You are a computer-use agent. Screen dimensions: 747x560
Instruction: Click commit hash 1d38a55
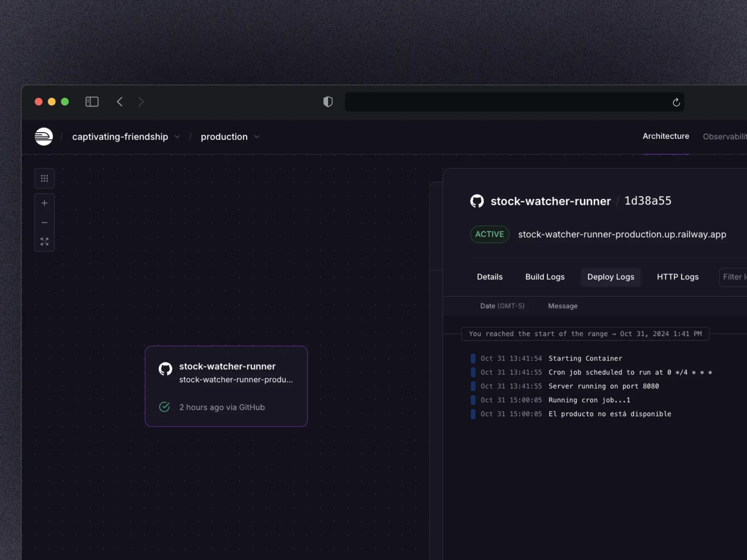[x=648, y=201]
